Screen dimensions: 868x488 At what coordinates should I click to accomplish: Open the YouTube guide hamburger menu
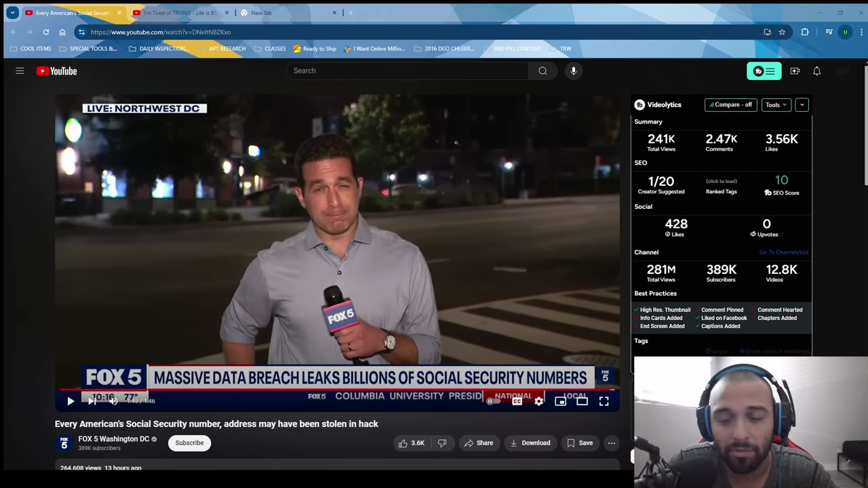tap(20, 70)
